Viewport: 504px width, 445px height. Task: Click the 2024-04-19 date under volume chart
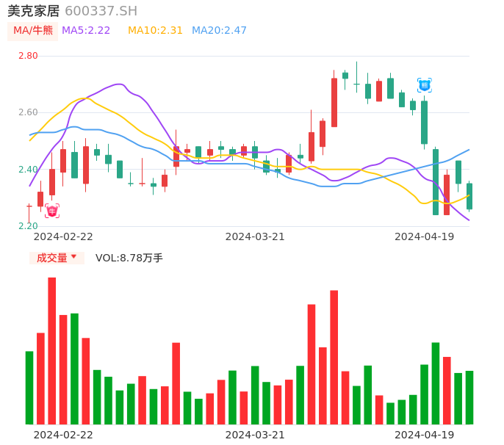coord(425,435)
